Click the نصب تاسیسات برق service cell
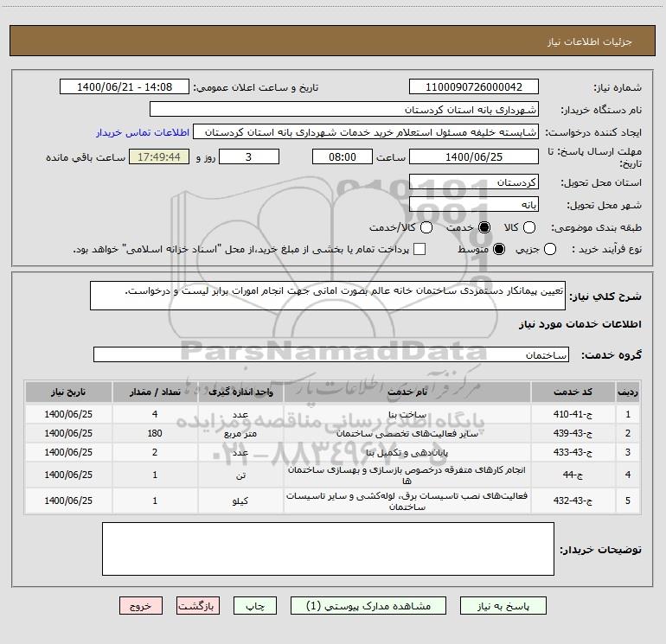The image size is (666, 644). pos(407,501)
